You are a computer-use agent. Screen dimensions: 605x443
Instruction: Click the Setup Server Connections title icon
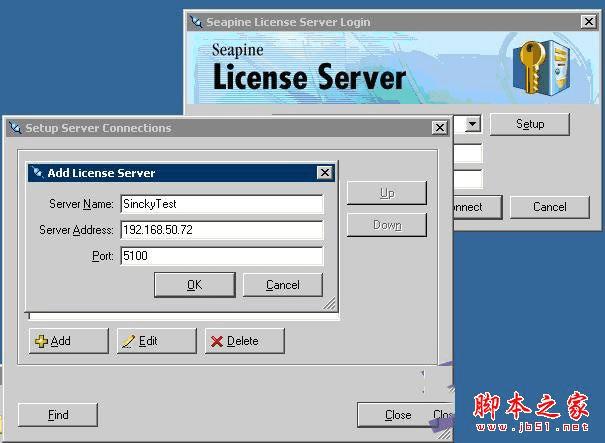[x=15, y=128]
